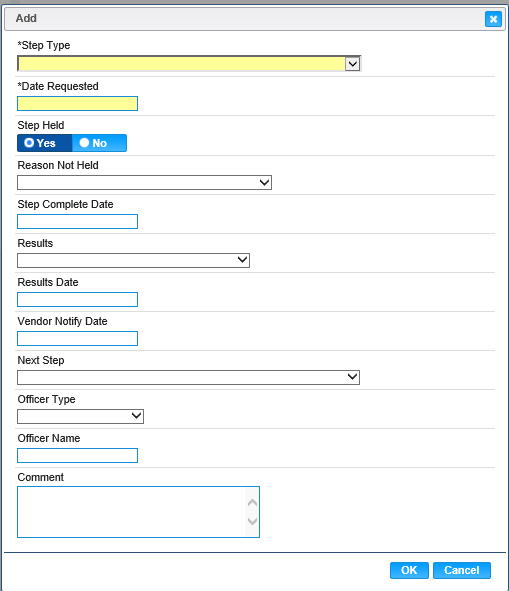Click the Cancel button
The image size is (509, 591).
[x=462, y=570]
